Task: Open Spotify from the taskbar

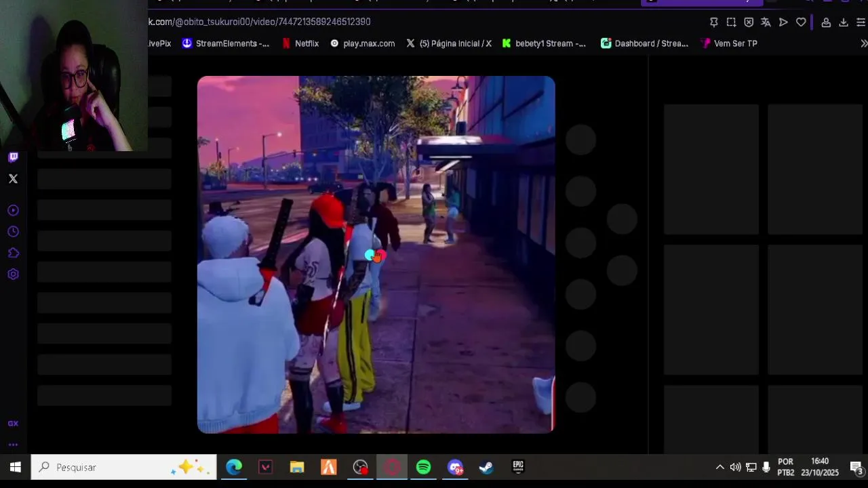Action: pyautogui.click(x=423, y=468)
